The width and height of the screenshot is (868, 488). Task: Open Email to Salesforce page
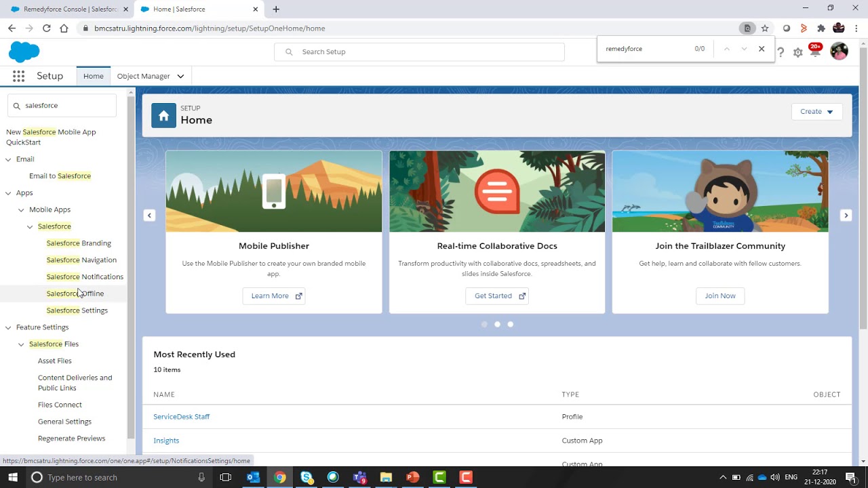point(60,176)
